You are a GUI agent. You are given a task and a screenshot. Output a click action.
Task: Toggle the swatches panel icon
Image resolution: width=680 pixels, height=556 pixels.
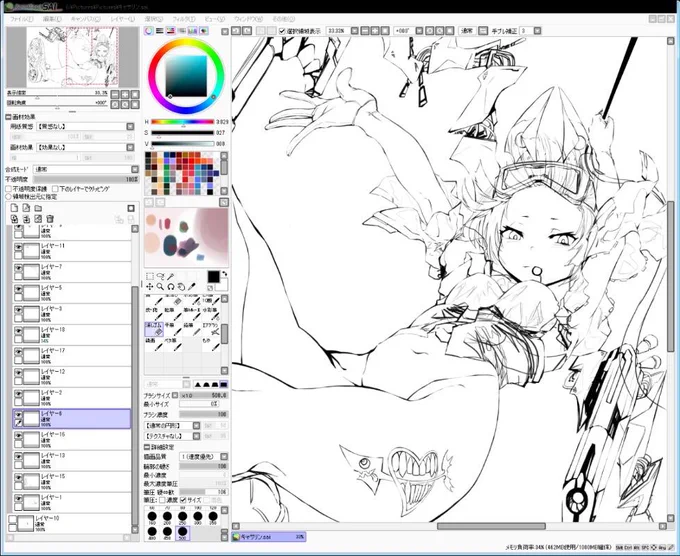click(193, 31)
